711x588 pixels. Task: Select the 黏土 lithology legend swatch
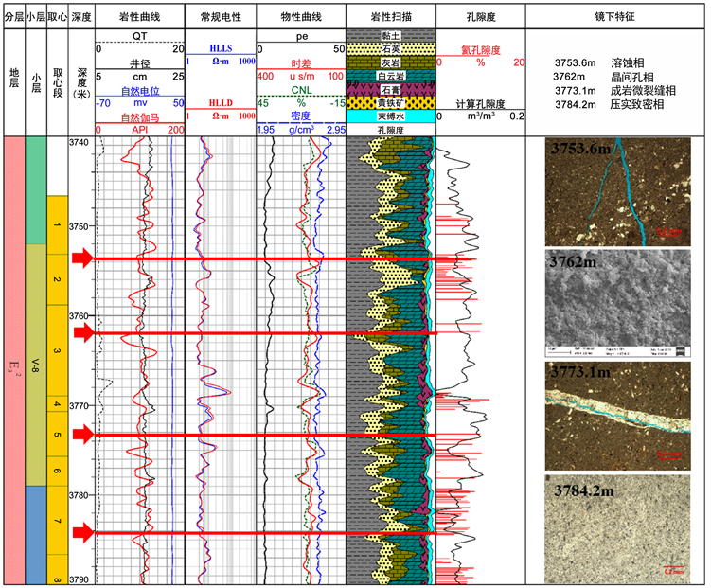tap(390, 35)
